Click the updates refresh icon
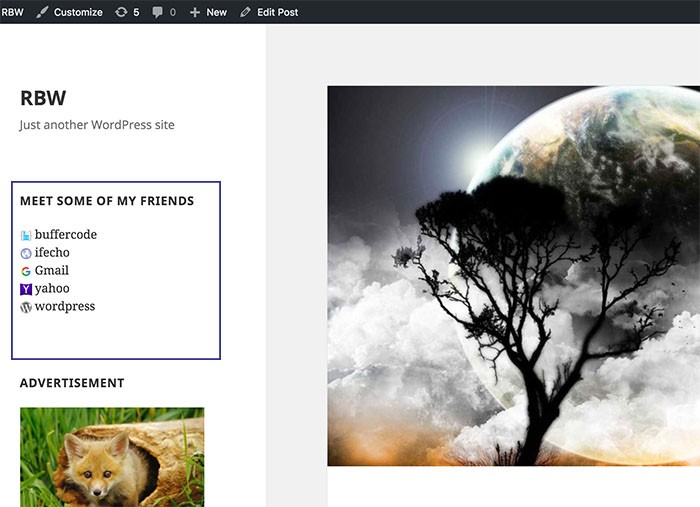Screen dimensions: 700x507 coord(121,12)
